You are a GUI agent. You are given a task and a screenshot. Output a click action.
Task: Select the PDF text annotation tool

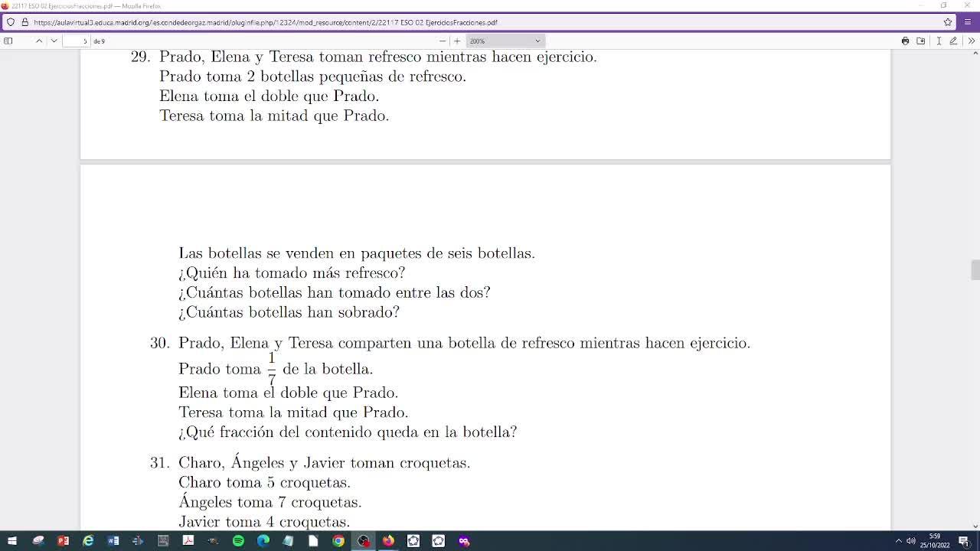click(x=939, y=41)
